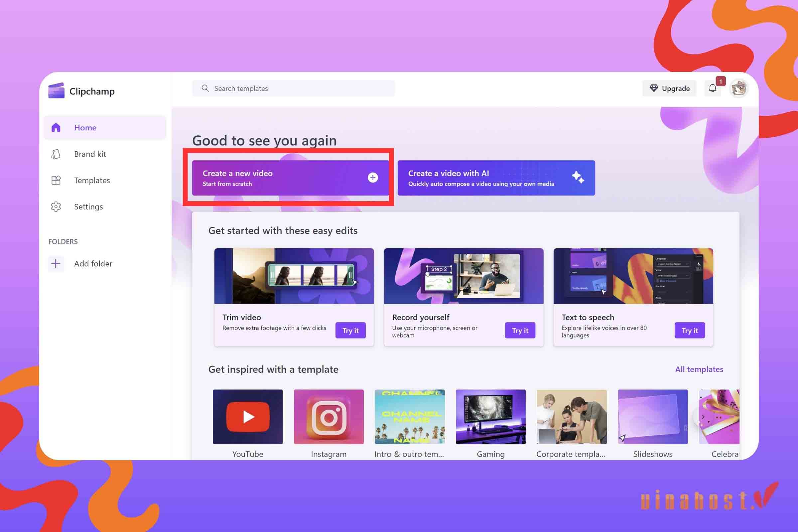Click the AI sparkle icon
This screenshot has width=798, height=532.
tap(578, 177)
